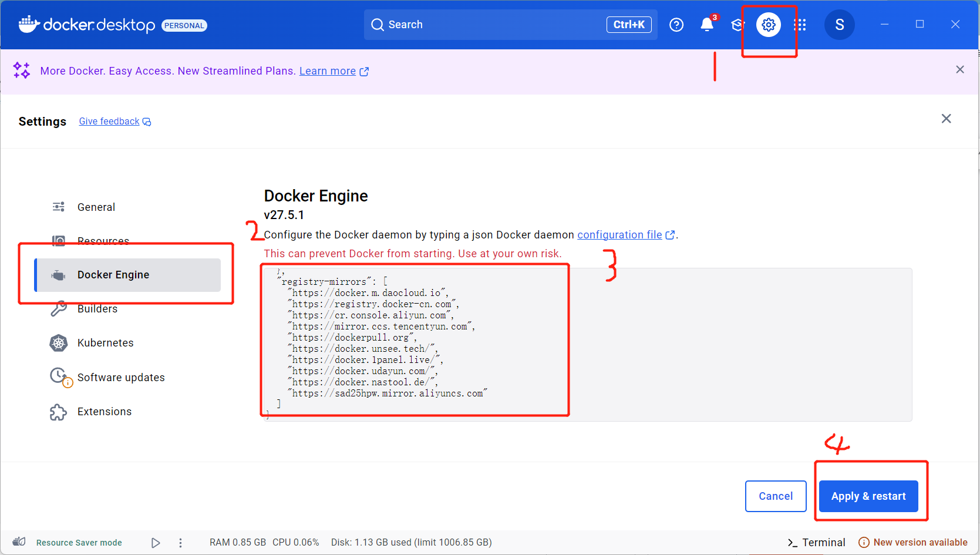Viewport: 980px width, 555px height.
Task: Click the "https://mirror.ccs.tencentyun.com" mirror line
Action: (x=381, y=327)
